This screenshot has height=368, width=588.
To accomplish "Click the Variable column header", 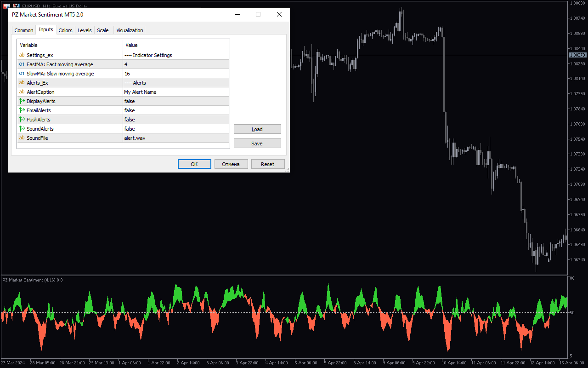I will click(x=70, y=45).
